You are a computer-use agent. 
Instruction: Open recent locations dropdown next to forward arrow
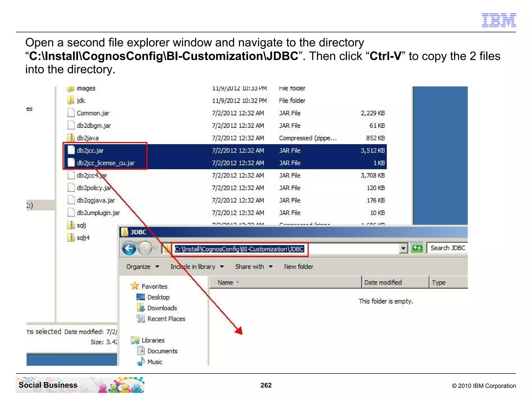[156, 249]
